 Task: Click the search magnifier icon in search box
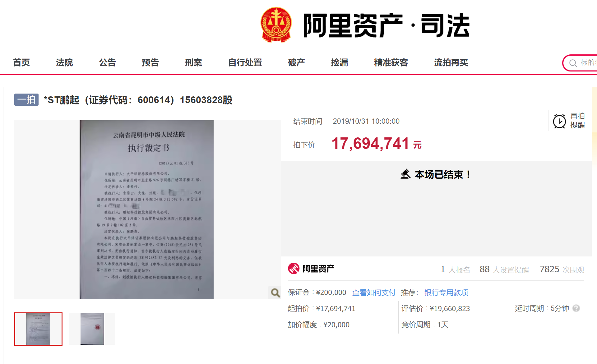pos(573,63)
